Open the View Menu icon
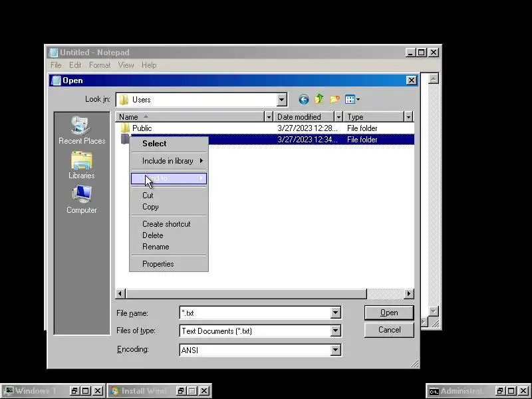 coord(352,99)
